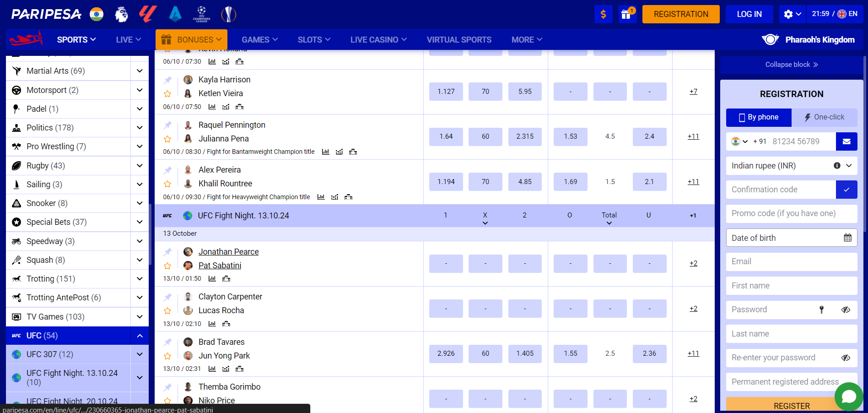Select odds 2.926 for Brad Tavares

tap(446, 353)
